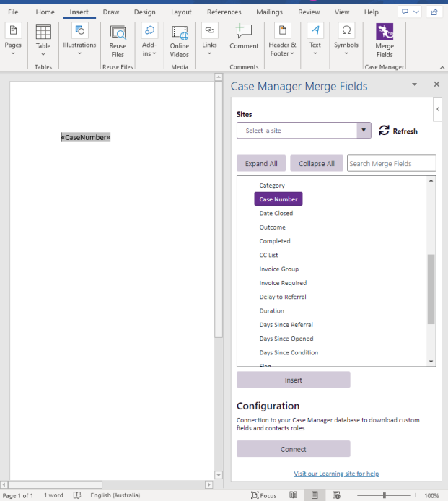448x501 pixels.
Task: Select the Category merge field
Action: (272, 186)
